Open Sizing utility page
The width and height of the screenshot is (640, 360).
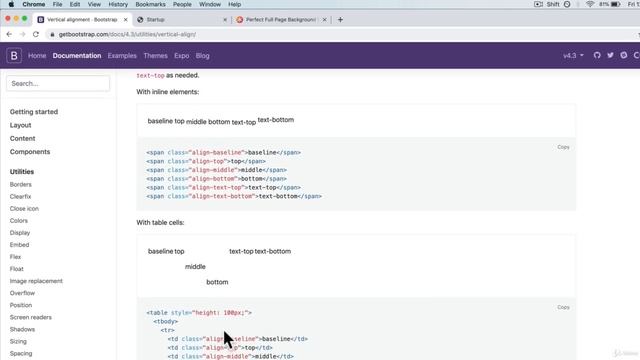pyautogui.click(x=18, y=341)
